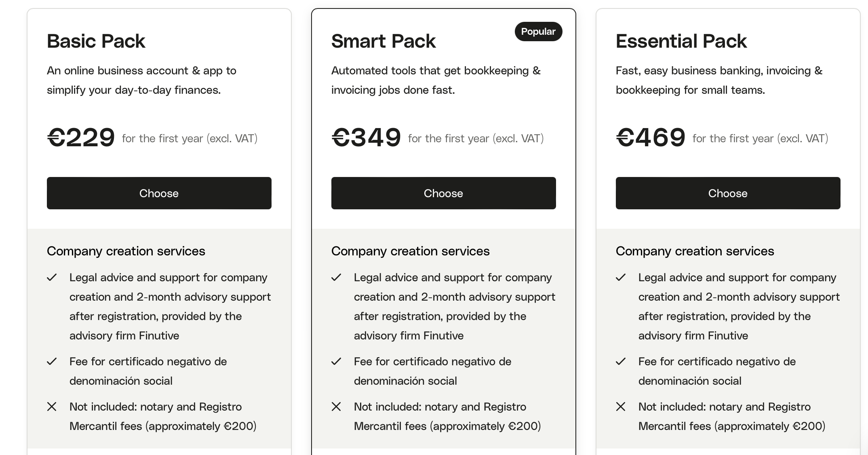Click the Smart Pack heading
The height and width of the screenshot is (455, 868).
[x=383, y=41]
